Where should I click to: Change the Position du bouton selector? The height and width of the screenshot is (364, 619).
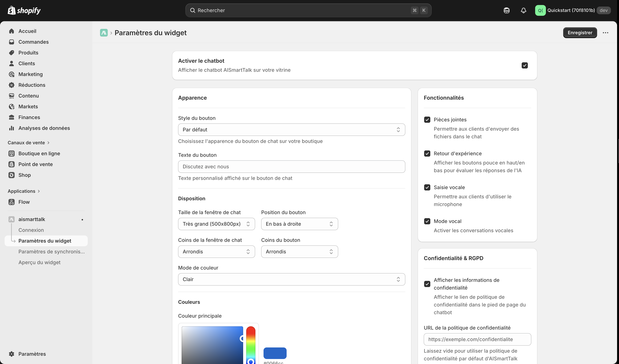(299, 224)
